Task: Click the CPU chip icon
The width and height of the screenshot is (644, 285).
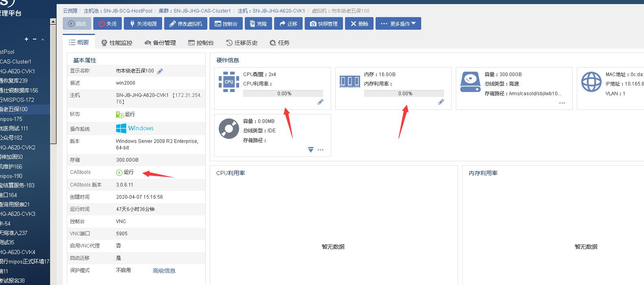Action: coord(229,82)
